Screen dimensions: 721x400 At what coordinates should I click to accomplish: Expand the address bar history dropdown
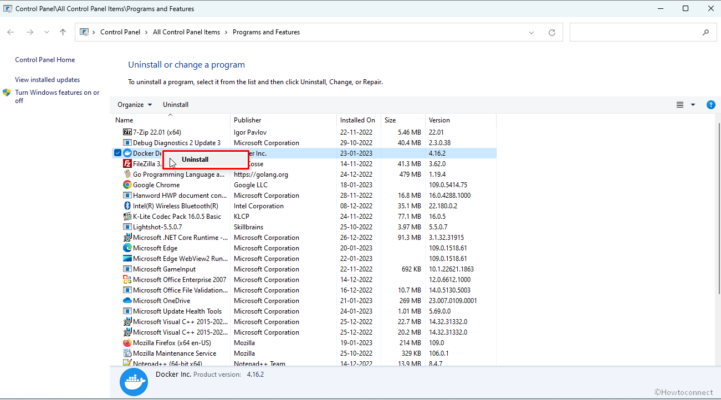(x=531, y=33)
